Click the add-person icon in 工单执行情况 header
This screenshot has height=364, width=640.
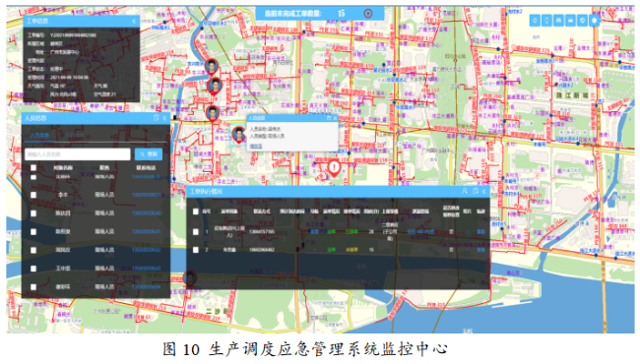point(465,191)
